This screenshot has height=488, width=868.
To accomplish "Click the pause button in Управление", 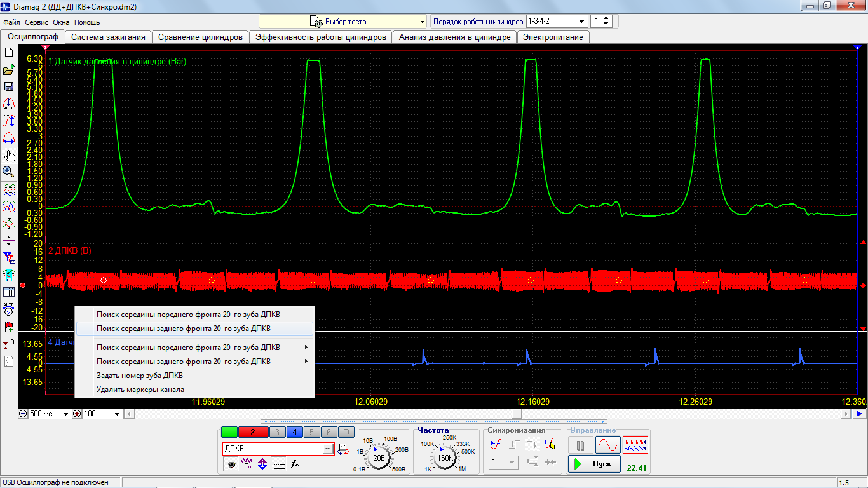I will (580, 445).
